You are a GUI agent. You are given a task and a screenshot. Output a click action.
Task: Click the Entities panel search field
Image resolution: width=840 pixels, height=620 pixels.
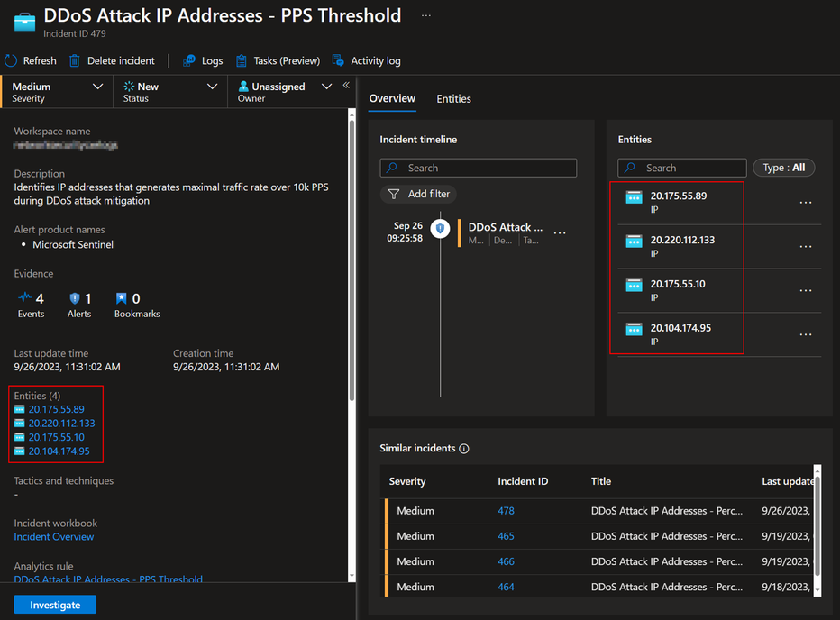coord(682,168)
